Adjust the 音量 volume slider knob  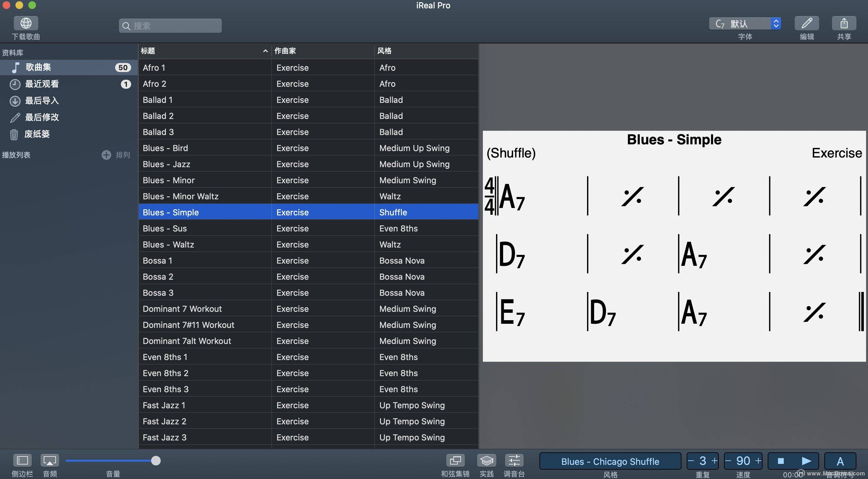156,460
